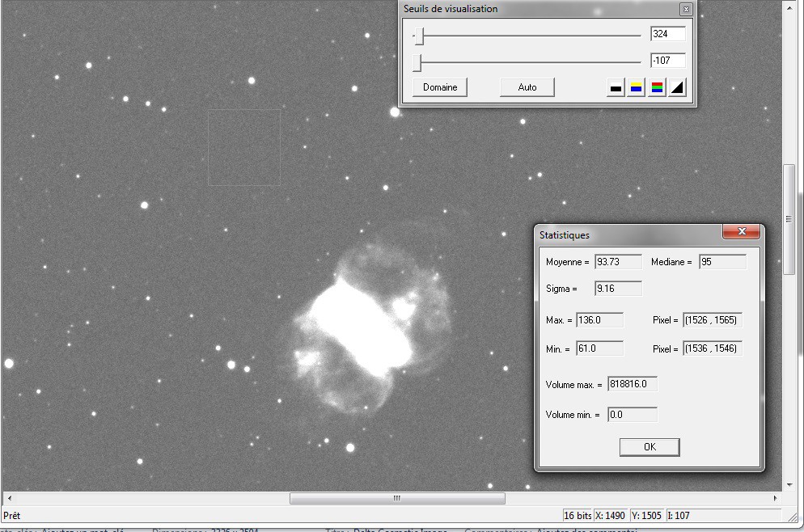The height and width of the screenshot is (532, 804).
Task: Click the horizontal scrollbar thumb
Action: (x=397, y=498)
